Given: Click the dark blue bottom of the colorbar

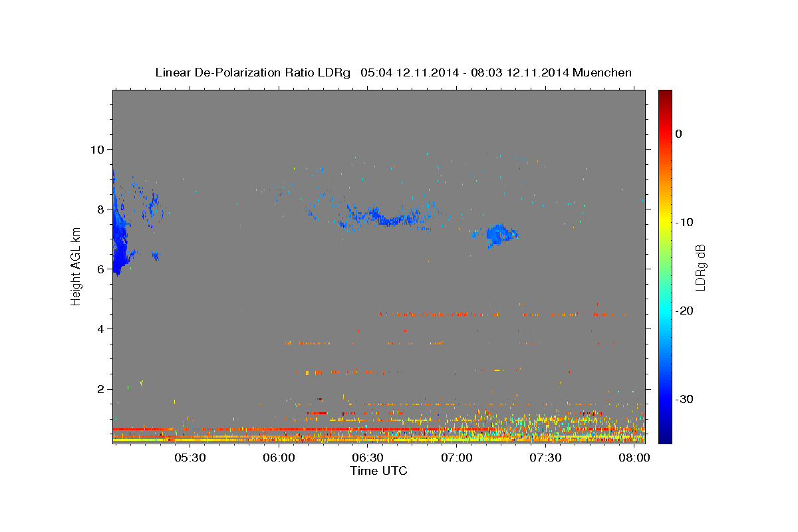Looking at the screenshot, I should click(665, 436).
